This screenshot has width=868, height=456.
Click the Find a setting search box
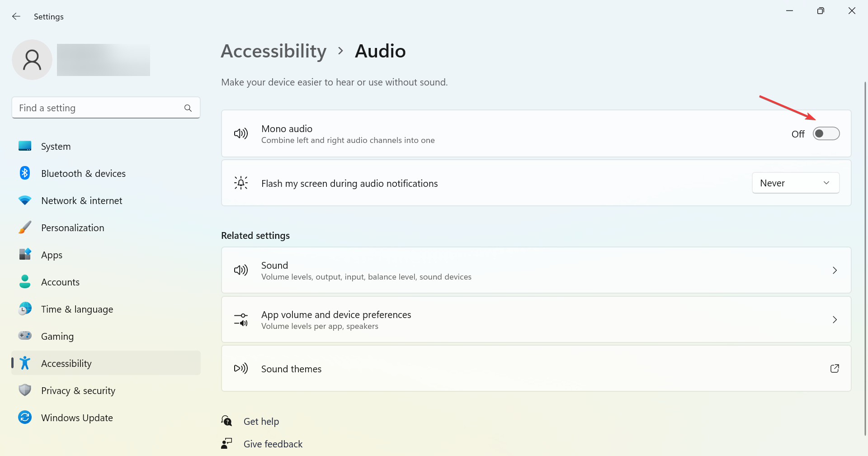[x=99, y=108]
